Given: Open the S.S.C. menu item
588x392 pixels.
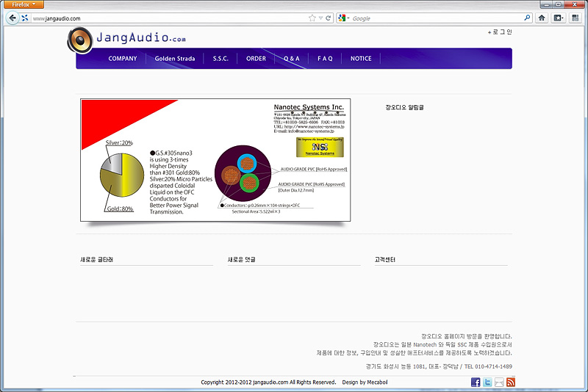Looking at the screenshot, I should pos(220,59).
